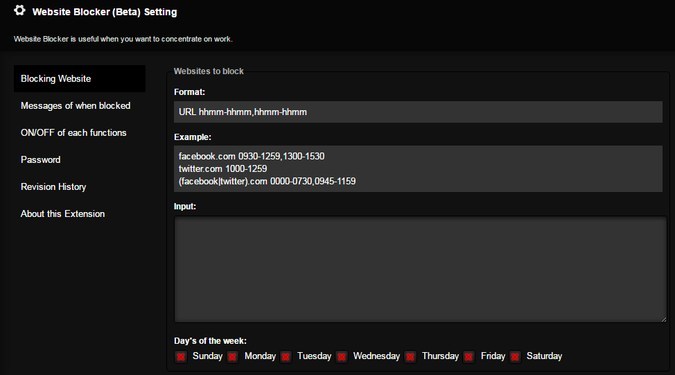This screenshot has width=675, height=375.
Task: Click the "(facebook|twitter).com 0000-0730,0945-1159" line
Action: pos(267,181)
